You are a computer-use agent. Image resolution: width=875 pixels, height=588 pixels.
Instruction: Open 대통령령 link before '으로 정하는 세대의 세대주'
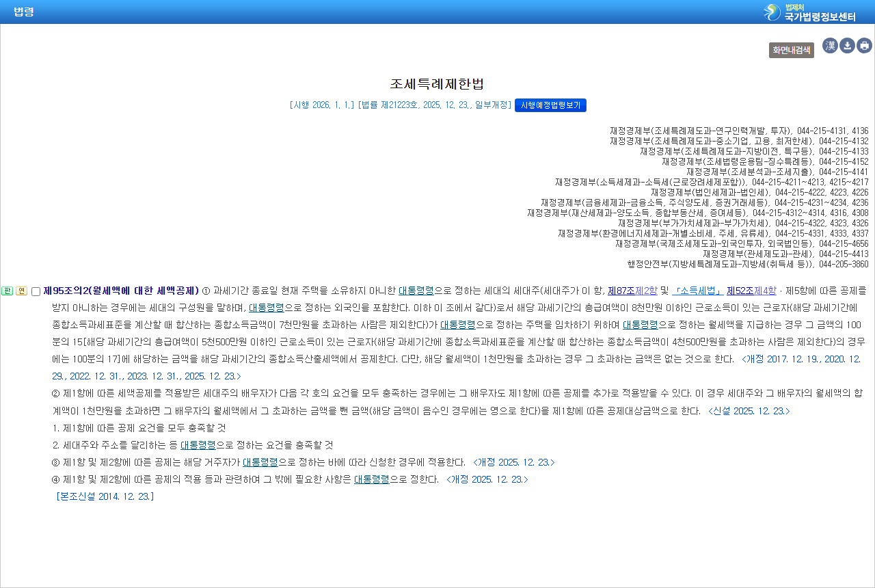point(416,291)
